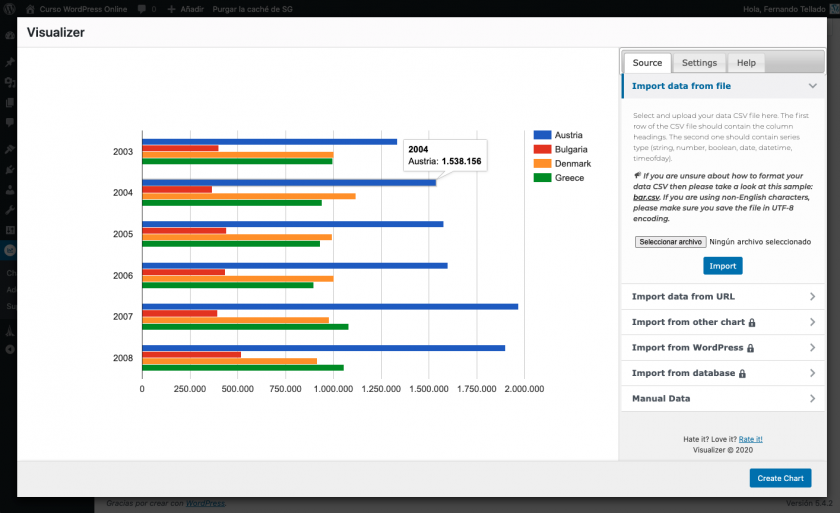This screenshot has width=840, height=513.
Task: Click the user avatar in the top right
Action: click(x=833, y=8)
